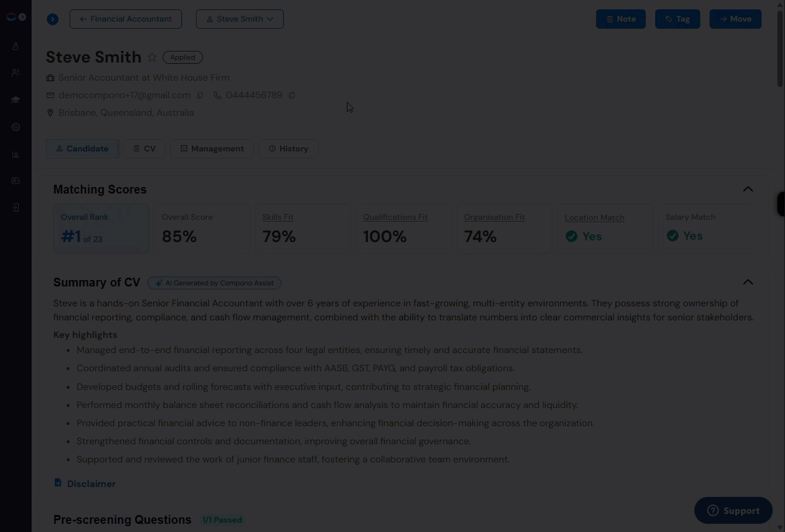Open the people group sidebar icon
785x532 pixels.
pos(16,73)
